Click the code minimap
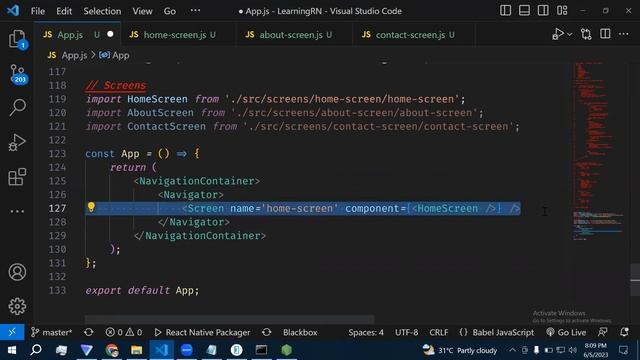Viewport: 640px width, 360px height. [x=598, y=151]
